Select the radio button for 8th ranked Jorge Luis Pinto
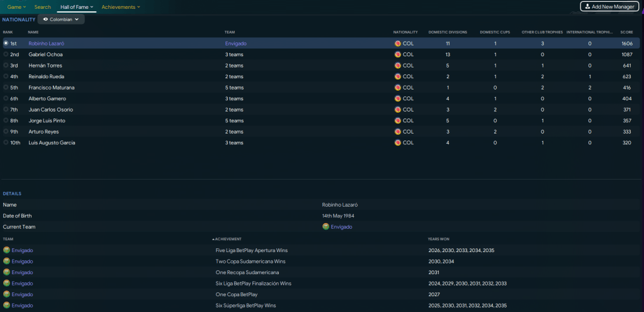644x312 pixels. 6,120
